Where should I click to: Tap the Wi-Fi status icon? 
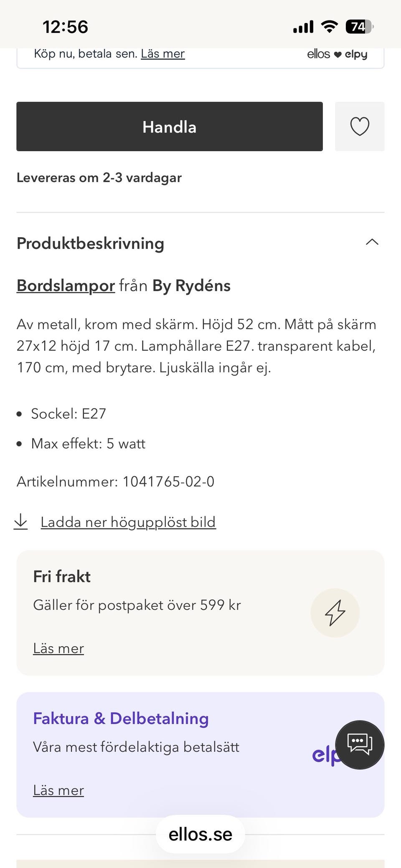tap(329, 27)
